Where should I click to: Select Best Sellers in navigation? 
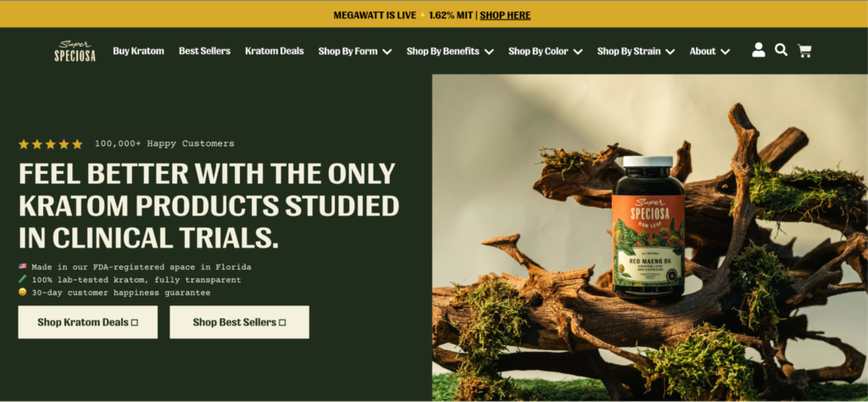pos(204,51)
